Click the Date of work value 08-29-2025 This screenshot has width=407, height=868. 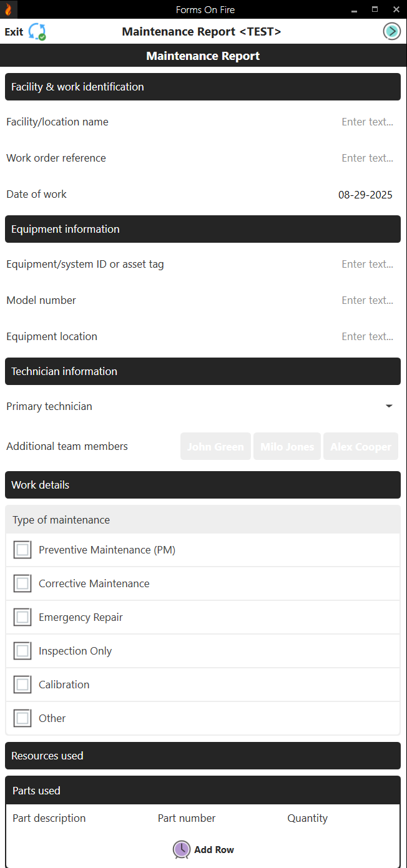click(365, 195)
